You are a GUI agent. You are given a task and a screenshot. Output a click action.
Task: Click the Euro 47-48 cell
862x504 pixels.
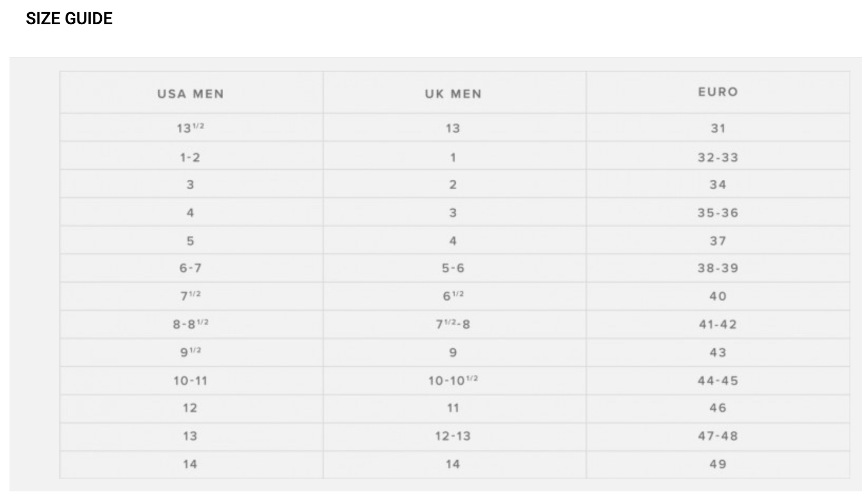point(718,436)
